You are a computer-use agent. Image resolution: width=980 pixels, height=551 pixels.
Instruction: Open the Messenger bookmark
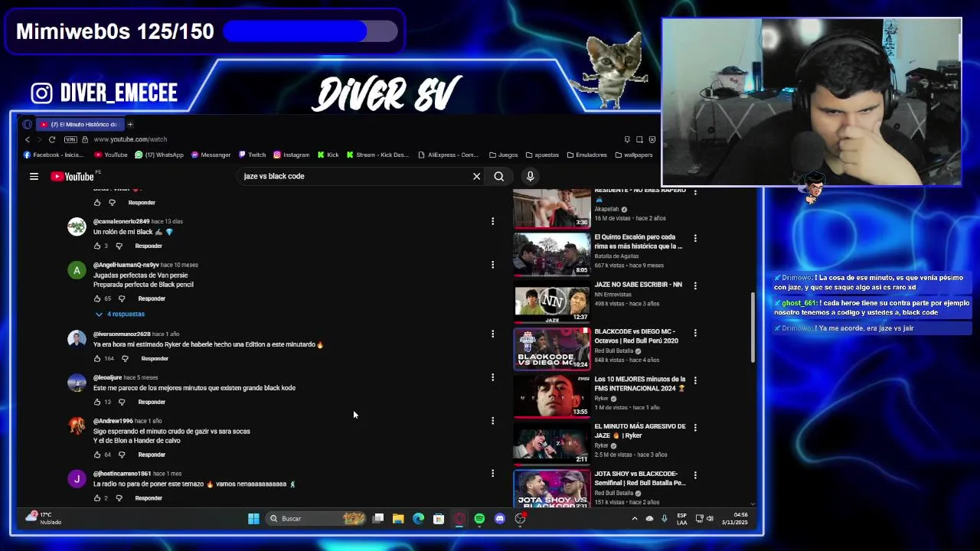click(211, 155)
